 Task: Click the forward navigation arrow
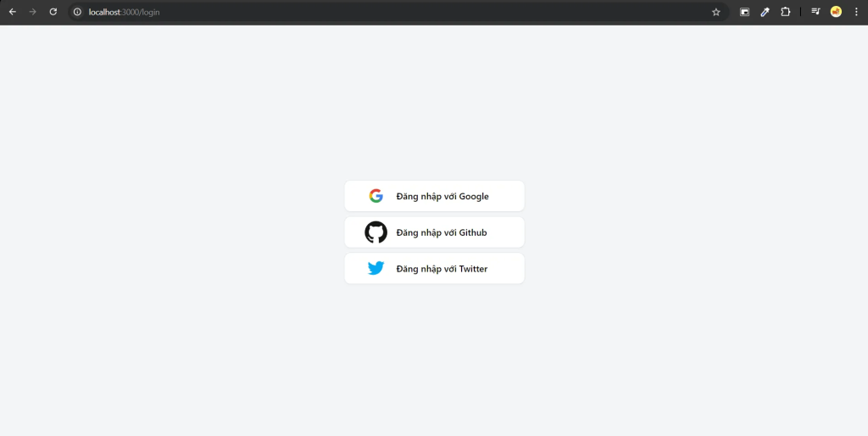tap(33, 12)
